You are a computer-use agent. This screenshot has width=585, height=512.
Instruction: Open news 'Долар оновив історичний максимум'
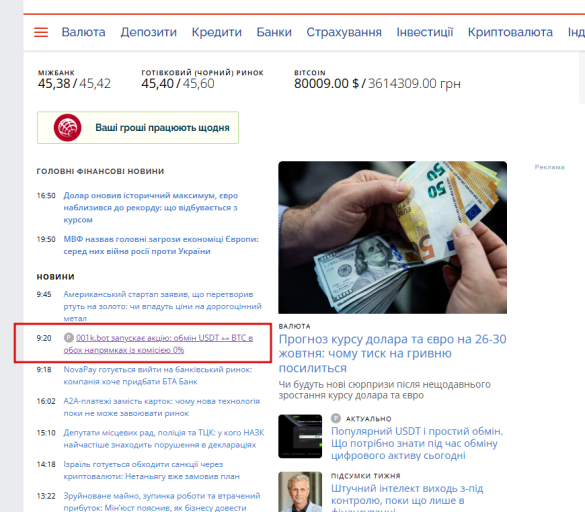(x=151, y=207)
